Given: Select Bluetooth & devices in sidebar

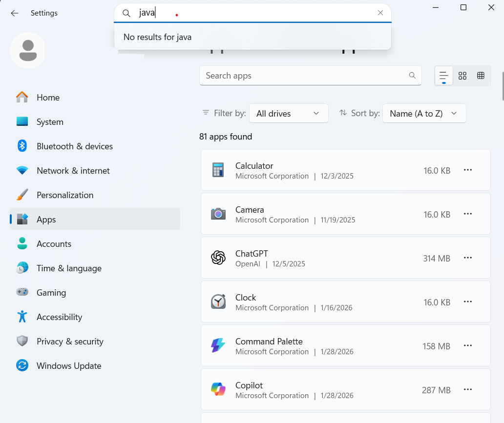Looking at the screenshot, I should click(74, 146).
